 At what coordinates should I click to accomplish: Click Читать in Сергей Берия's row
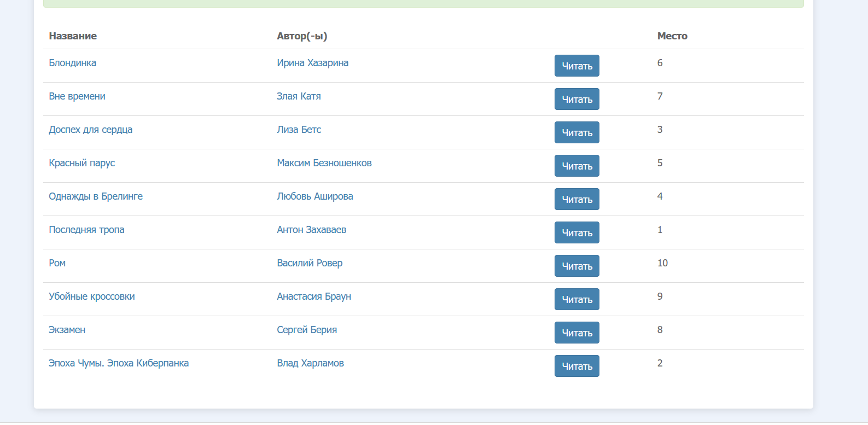point(576,333)
